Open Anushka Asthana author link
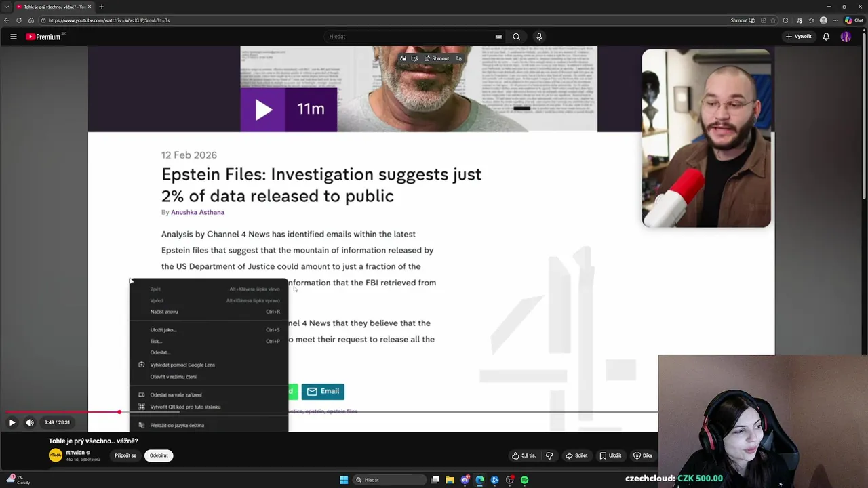The width and height of the screenshot is (868, 488). click(x=197, y=212)
